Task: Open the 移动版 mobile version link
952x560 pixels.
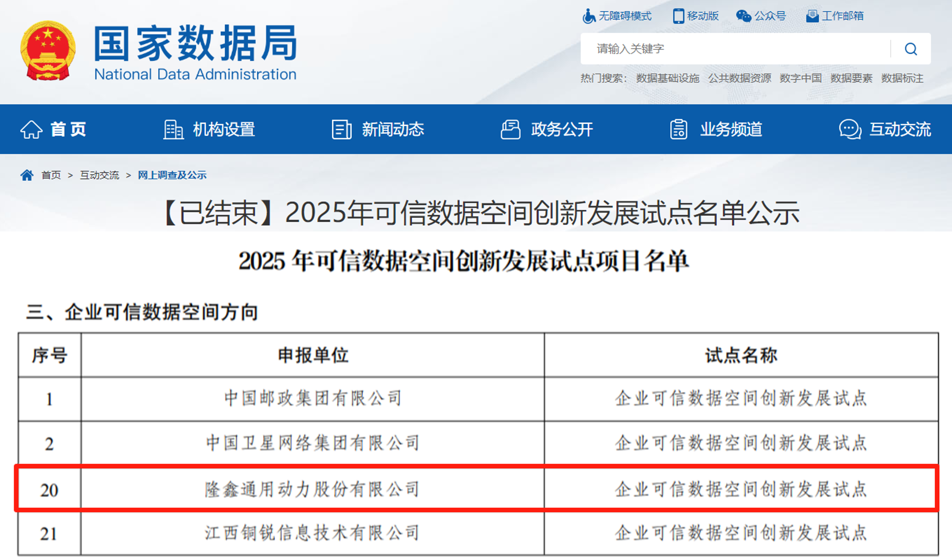Action: tap(703, 16)
